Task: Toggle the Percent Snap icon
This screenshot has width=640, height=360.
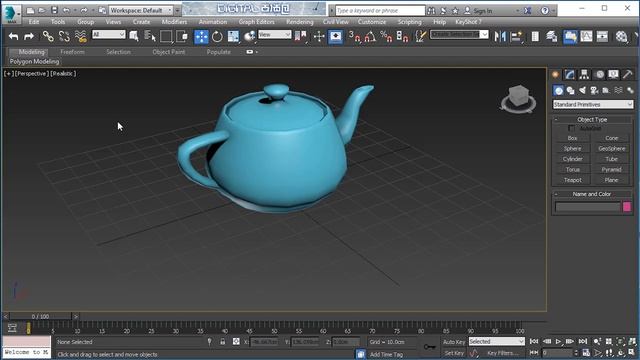Action: 386,37
